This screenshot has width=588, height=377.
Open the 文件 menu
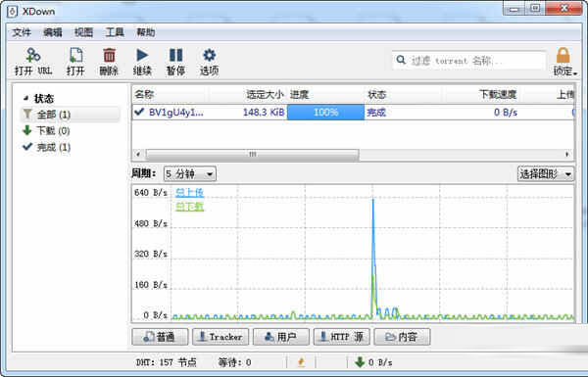(x=22, y=32)
